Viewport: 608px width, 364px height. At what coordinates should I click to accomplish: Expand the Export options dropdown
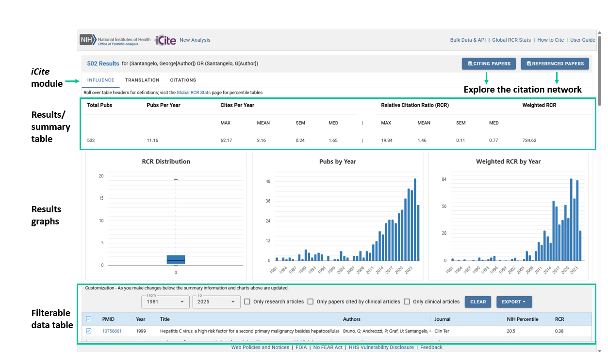point(514,301)
